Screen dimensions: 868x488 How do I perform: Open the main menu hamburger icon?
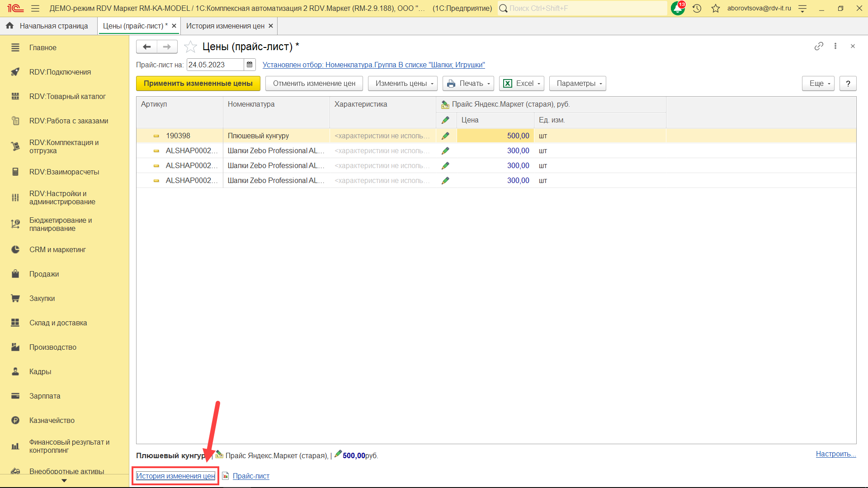tap(35, 8)
